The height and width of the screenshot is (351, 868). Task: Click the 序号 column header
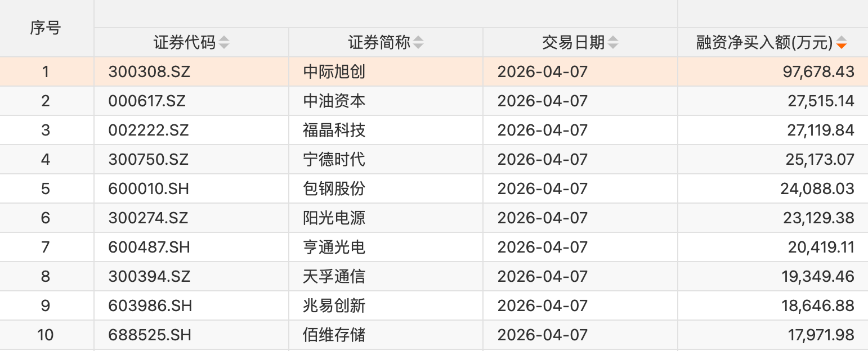point(46,28)
